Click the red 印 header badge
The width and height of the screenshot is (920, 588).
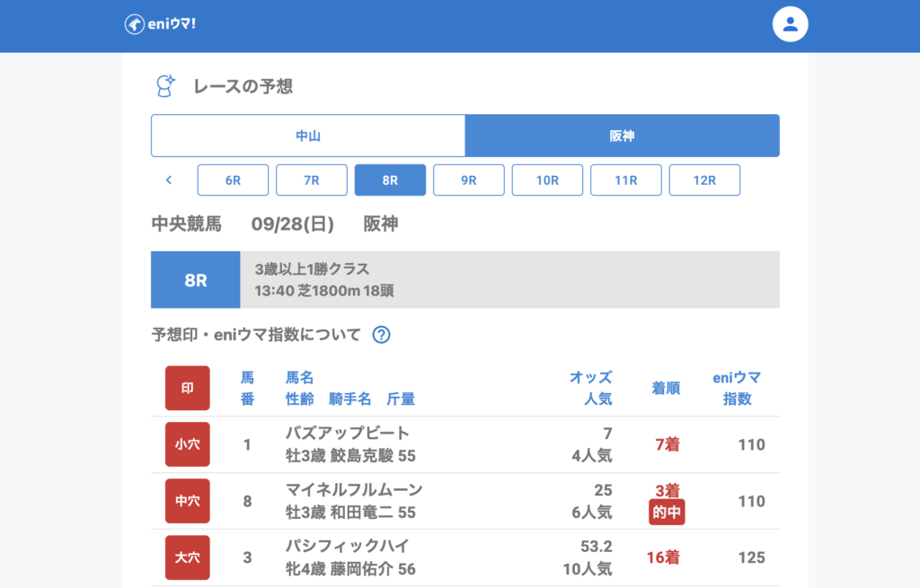187,388
